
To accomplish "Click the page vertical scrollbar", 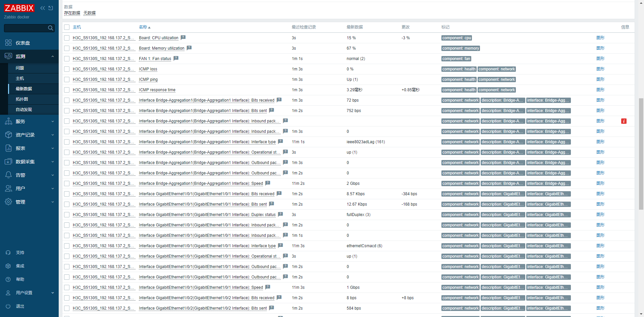I will pyautogui.click(x=641, y=154).
